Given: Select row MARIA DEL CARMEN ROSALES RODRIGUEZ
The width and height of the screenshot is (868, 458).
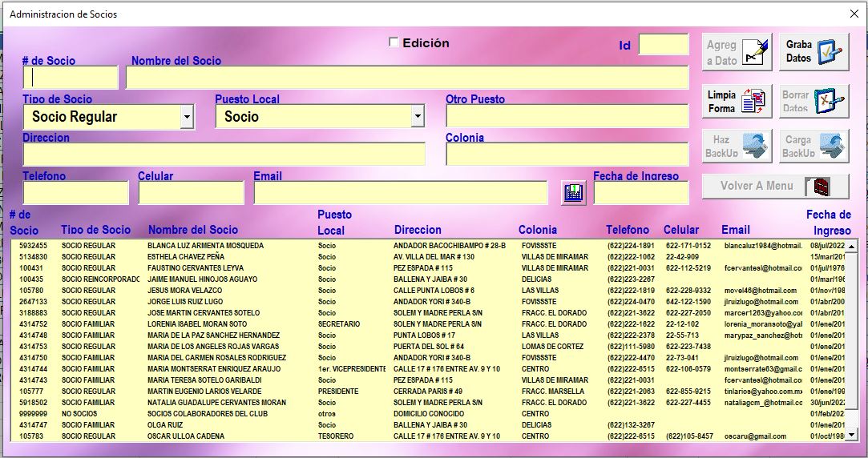Looking at the screenshot, I should [429, 358].
